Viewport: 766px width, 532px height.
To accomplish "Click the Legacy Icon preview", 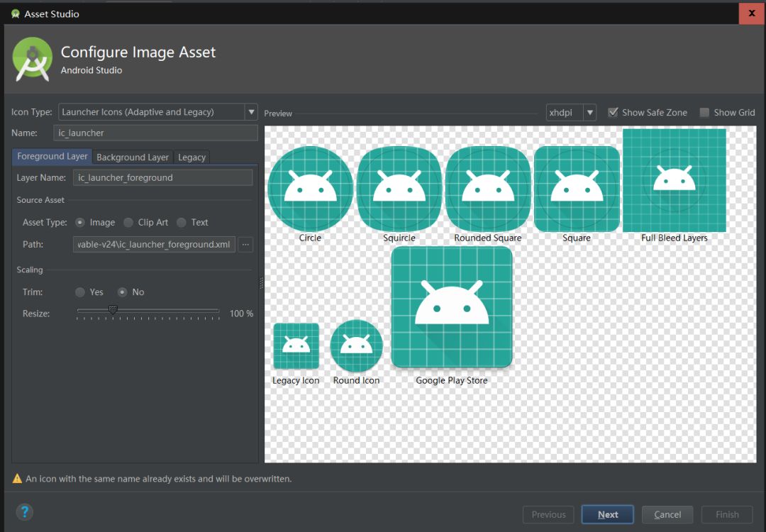I will [x=296, y=346].
